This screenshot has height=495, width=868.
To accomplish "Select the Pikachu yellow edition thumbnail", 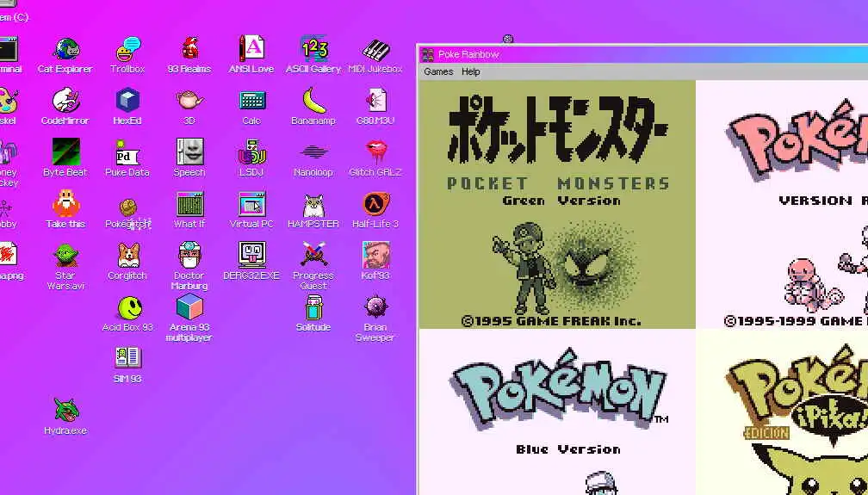I will [782, 412].
